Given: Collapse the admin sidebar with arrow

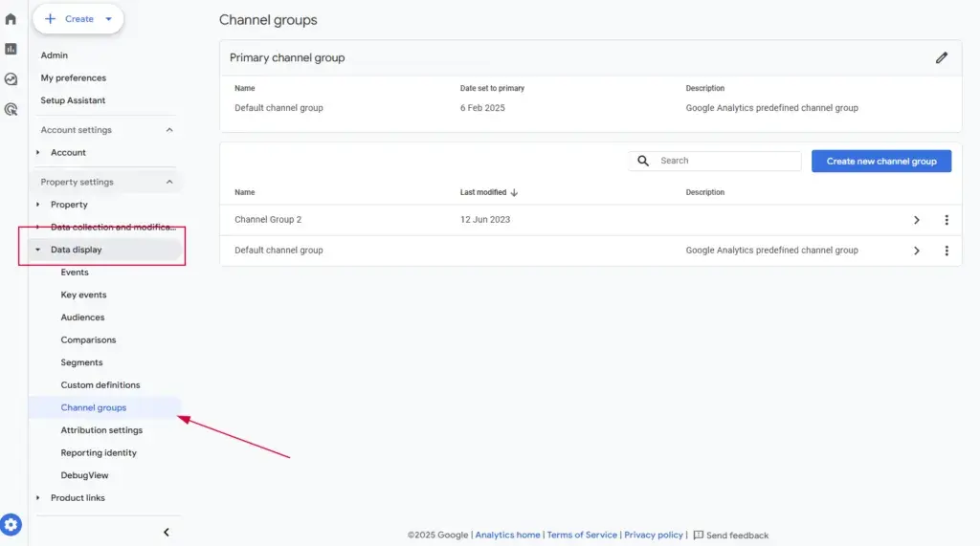Looking at the screenshot, I should 166,532.
